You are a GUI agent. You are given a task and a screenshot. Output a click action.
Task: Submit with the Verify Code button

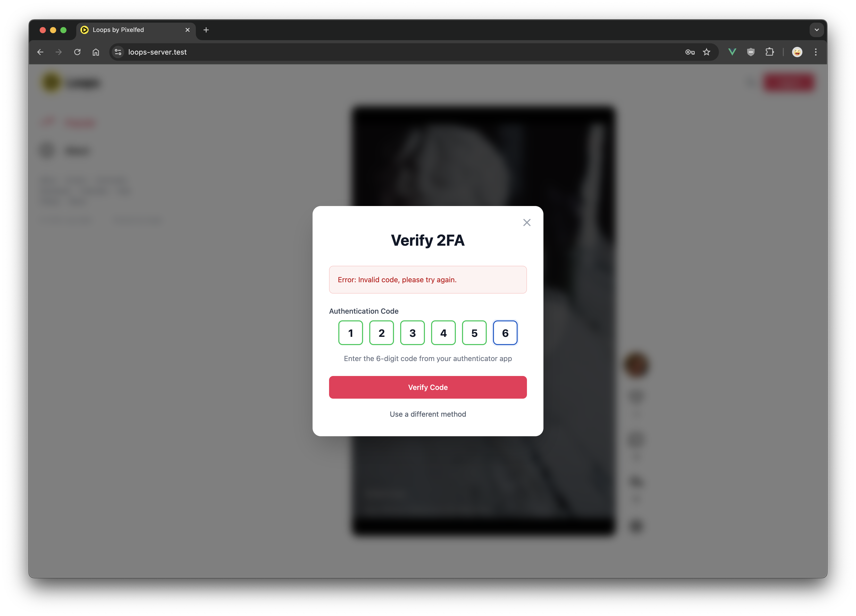428,387
